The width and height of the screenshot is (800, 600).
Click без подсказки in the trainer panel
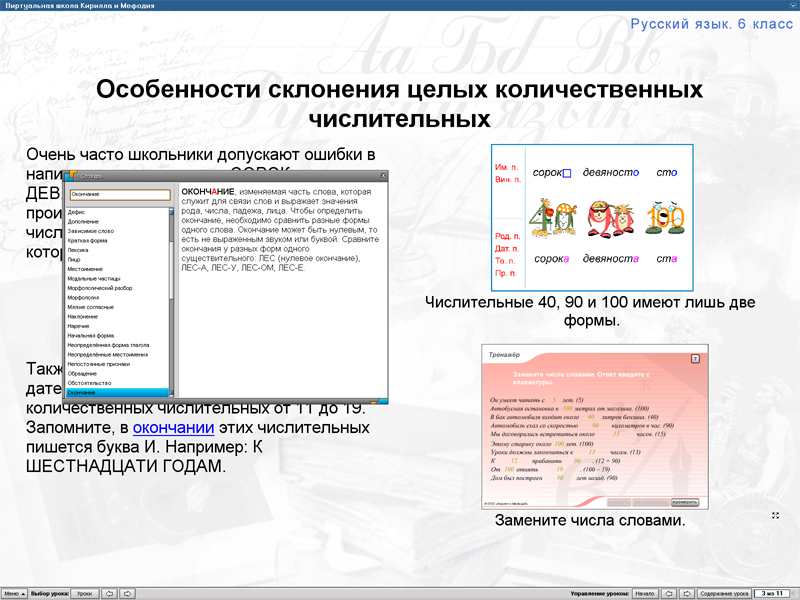pos(651,503)
